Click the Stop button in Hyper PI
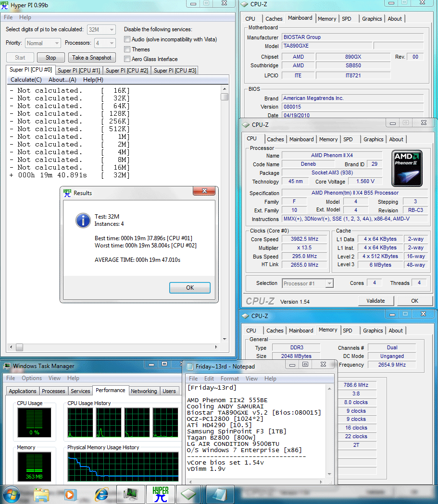The width and height of the screenshot is (438, 504). 51,58
